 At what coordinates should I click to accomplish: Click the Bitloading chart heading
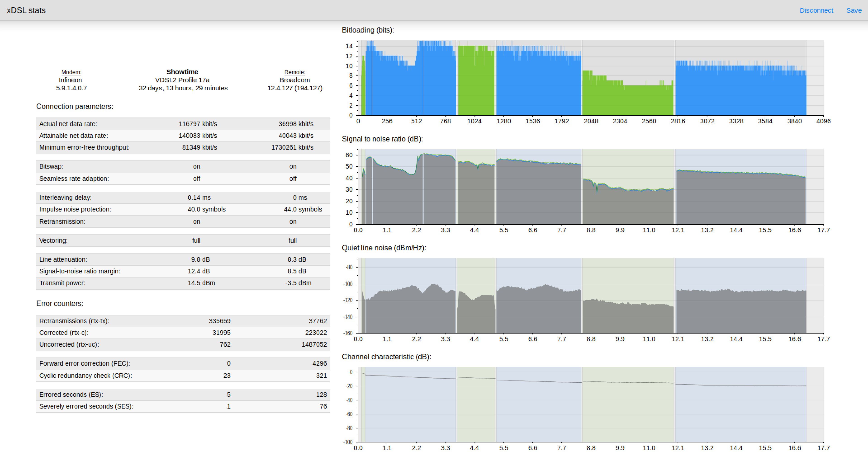coord(368,30)
